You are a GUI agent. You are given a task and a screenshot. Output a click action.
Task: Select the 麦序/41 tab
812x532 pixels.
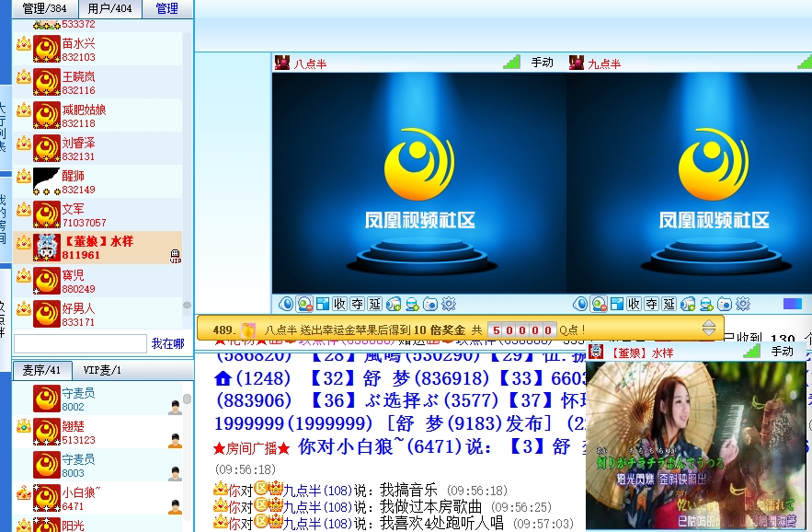[42, 370]
